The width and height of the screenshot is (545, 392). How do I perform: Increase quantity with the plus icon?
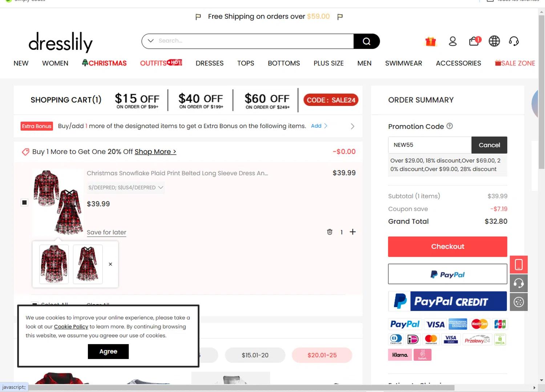coord(352,232)
